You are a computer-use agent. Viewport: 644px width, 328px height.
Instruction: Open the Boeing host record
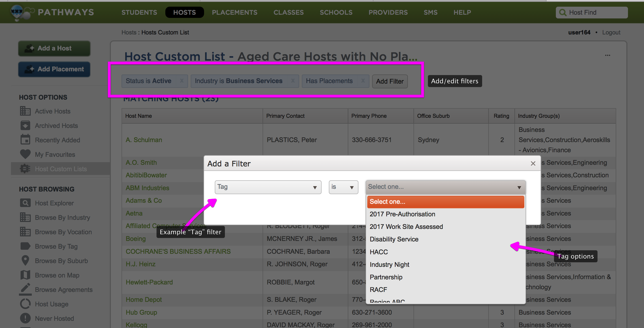[x=135, y=239]
